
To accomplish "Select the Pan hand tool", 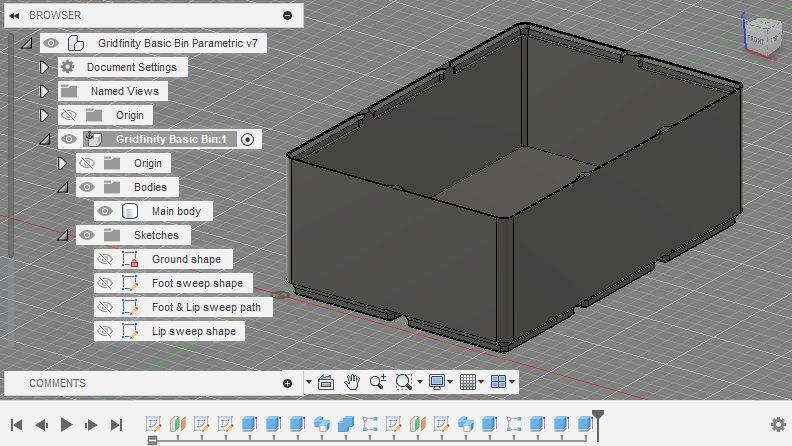I will pos(352,382).
